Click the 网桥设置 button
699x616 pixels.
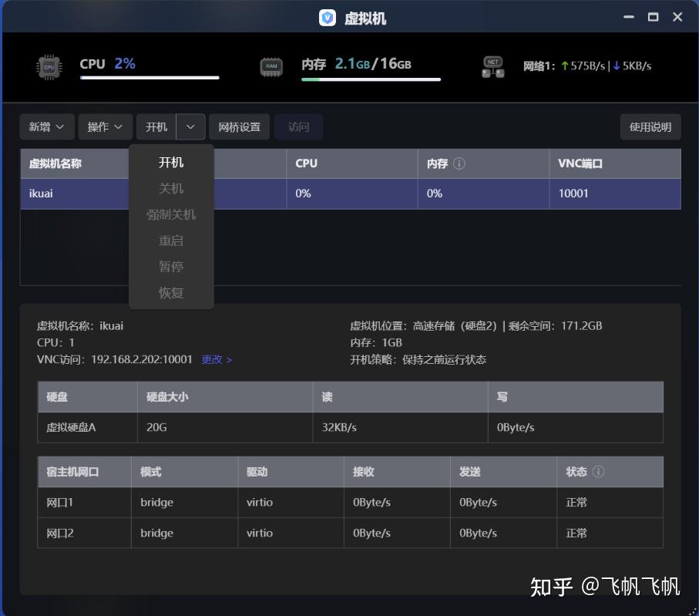point(239,126)
